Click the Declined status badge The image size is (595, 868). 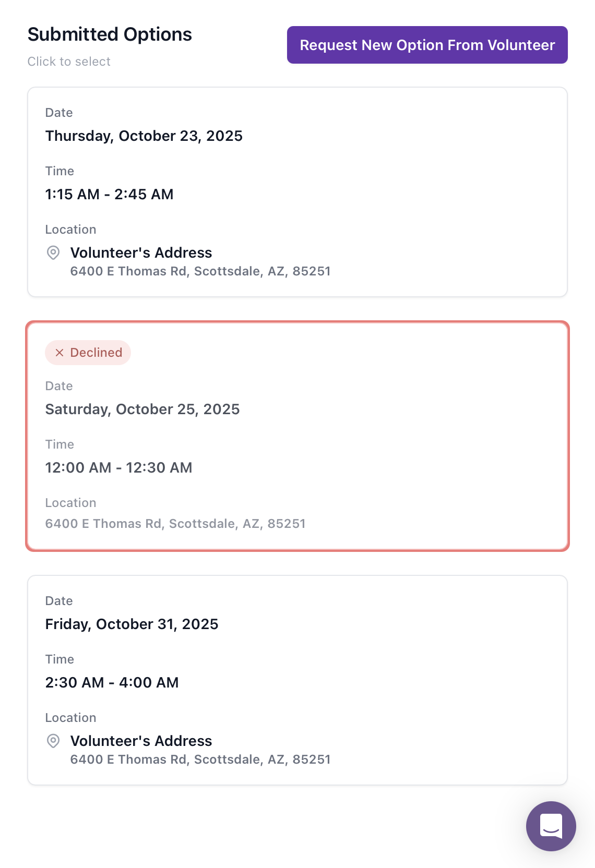pos(88,352)
